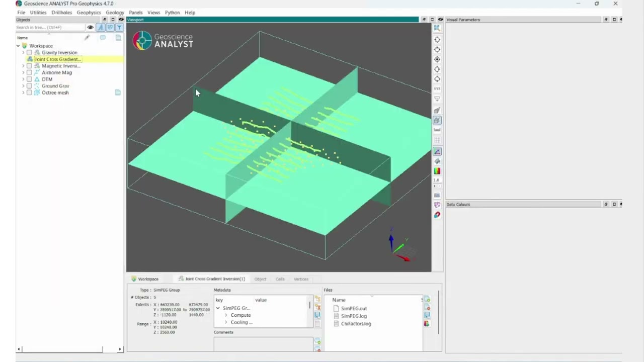Screen dimensions: 644x362
Task: Click the comment bubble column icon in tree header
Action: click(103, 38)
